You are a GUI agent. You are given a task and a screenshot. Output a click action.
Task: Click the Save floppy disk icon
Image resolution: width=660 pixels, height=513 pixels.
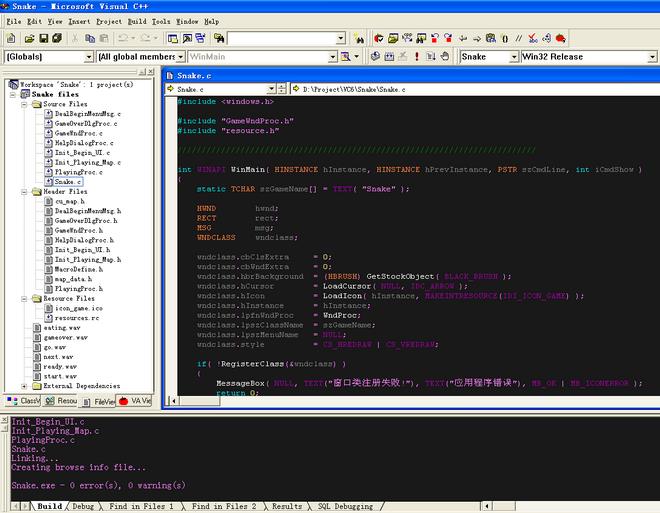coord(43,38)
